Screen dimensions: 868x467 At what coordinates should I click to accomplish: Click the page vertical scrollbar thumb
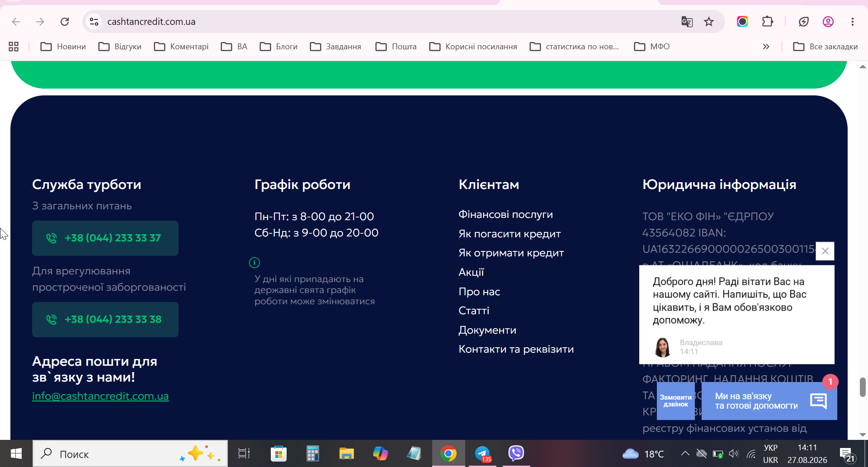click(863, 387)
